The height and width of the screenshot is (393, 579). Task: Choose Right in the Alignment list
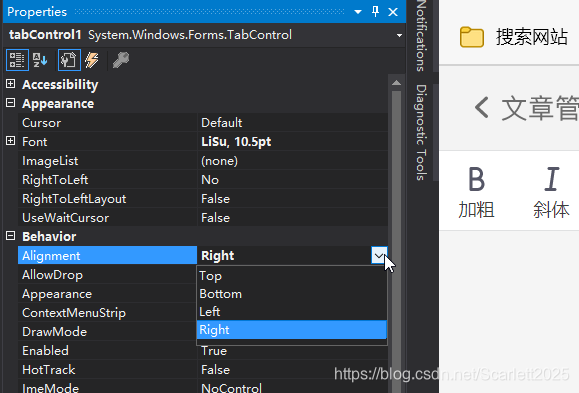tap(292, 329)
